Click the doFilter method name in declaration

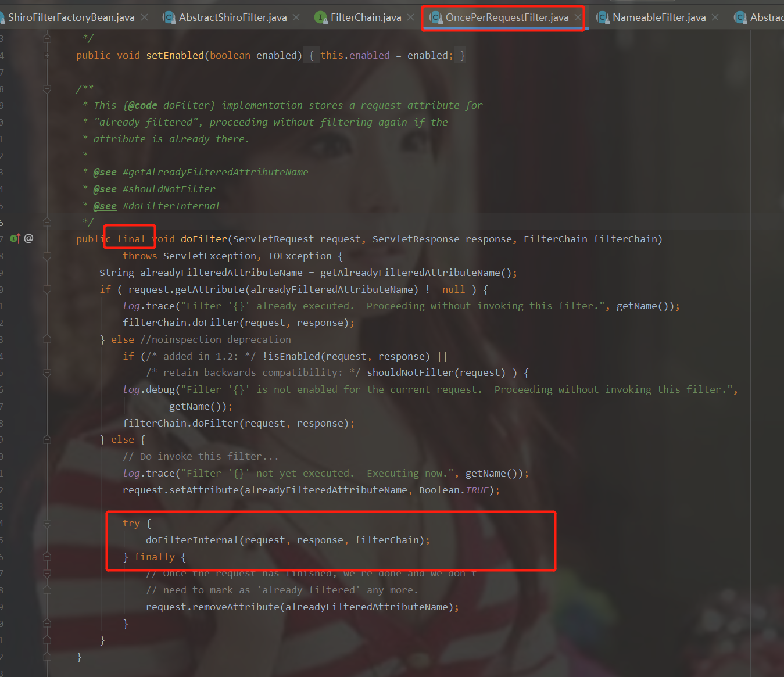click(x=204, y=239)
